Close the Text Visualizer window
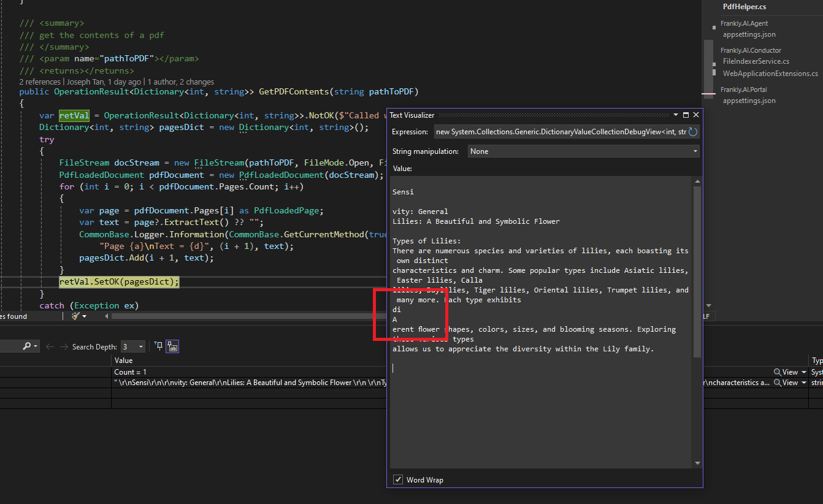The height and width of the screenshot is (504, 823). coord(696,115)
